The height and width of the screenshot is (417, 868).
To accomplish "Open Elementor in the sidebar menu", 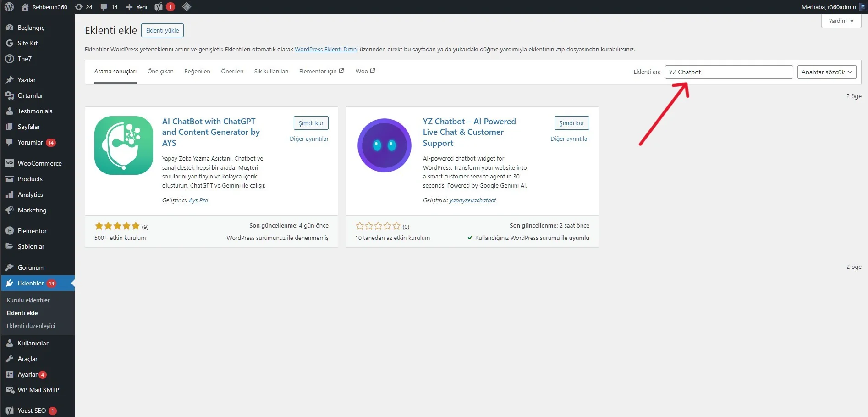I will click(32, 231).
